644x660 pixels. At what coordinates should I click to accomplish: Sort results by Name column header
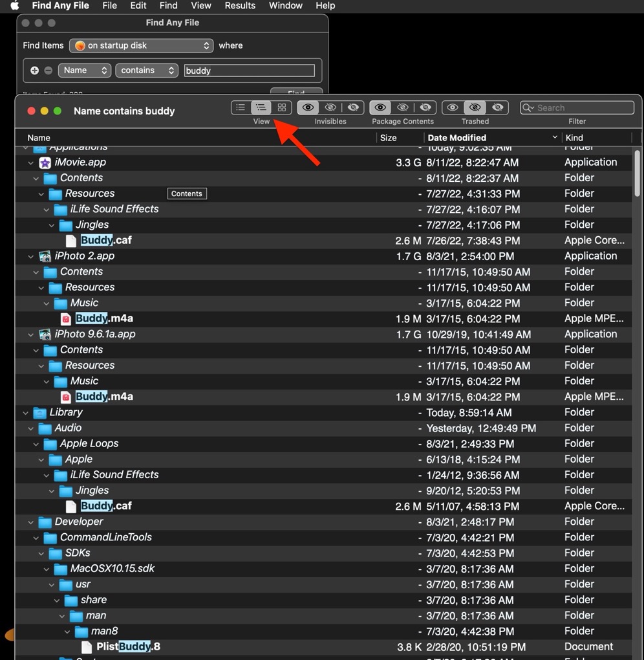click(196, 138)
